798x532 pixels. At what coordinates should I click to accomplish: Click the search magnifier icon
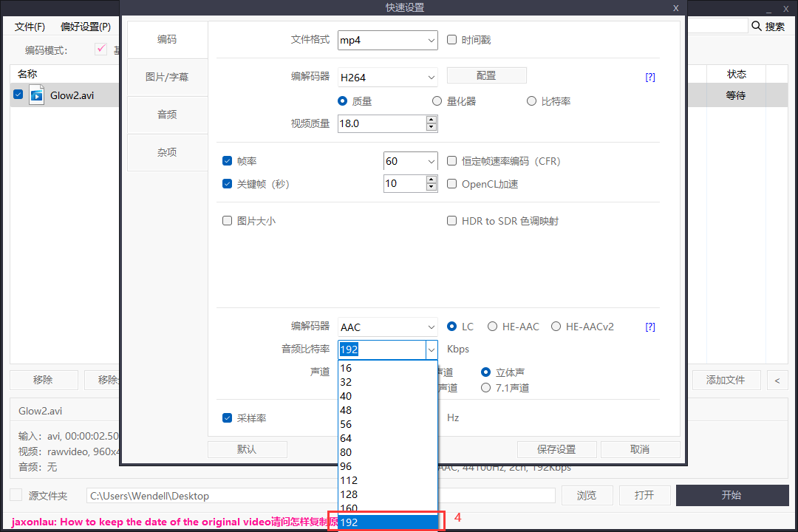757,27
